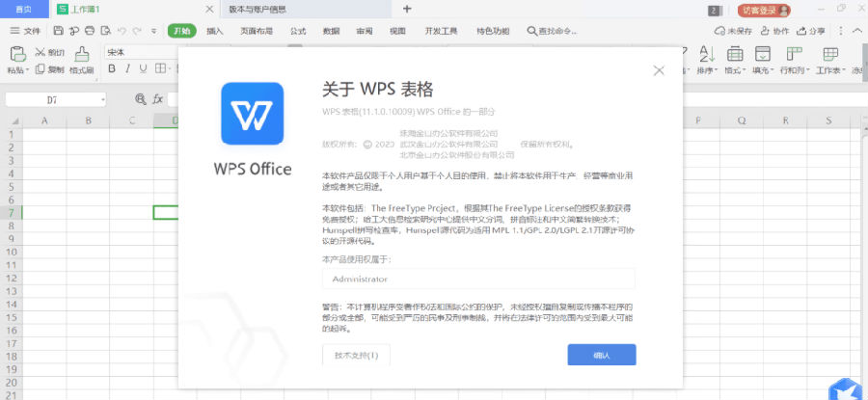868x400 pixels.
Task: Click the fx insert function icon
Action: click(158, 99)
